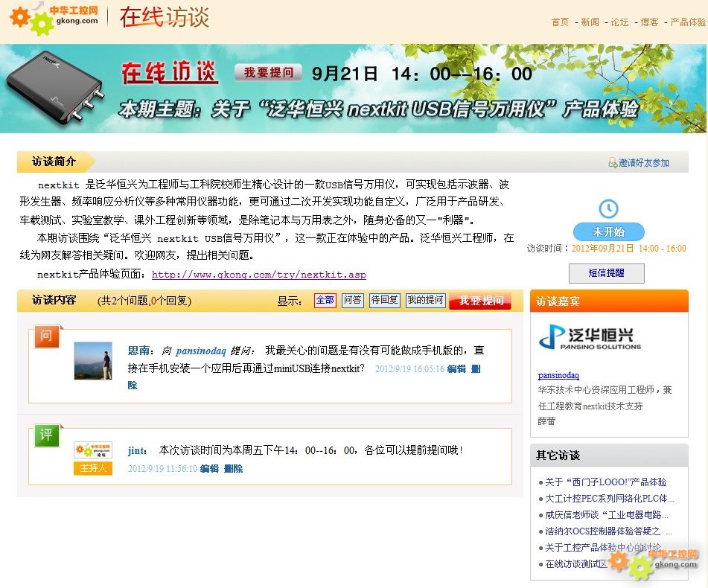Viewport: 708px width, 588px height.
Task: Click the 在线访谈 header title
Action: (x=165, y=18)
